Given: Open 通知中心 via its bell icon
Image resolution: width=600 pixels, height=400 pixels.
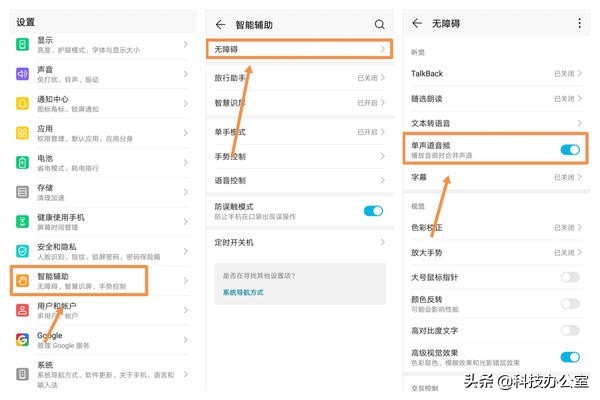Looking at the screenshot, I should [22, 103].
